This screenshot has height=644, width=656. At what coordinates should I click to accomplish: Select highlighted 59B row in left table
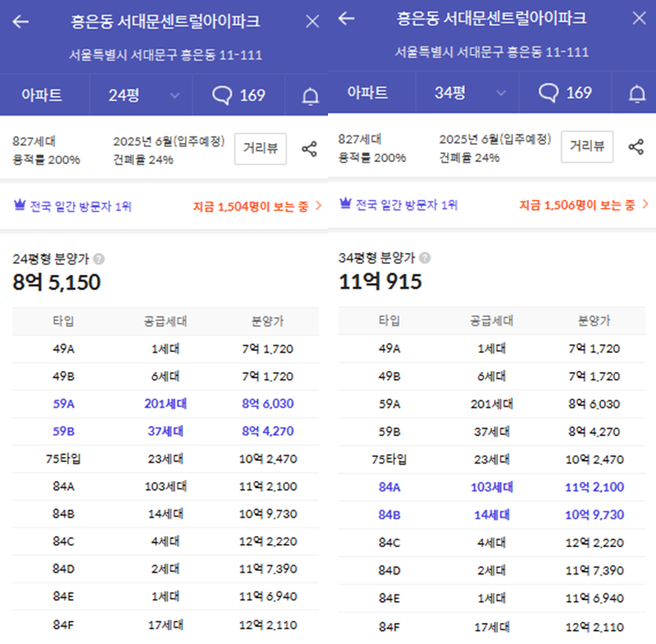(165, 431)
